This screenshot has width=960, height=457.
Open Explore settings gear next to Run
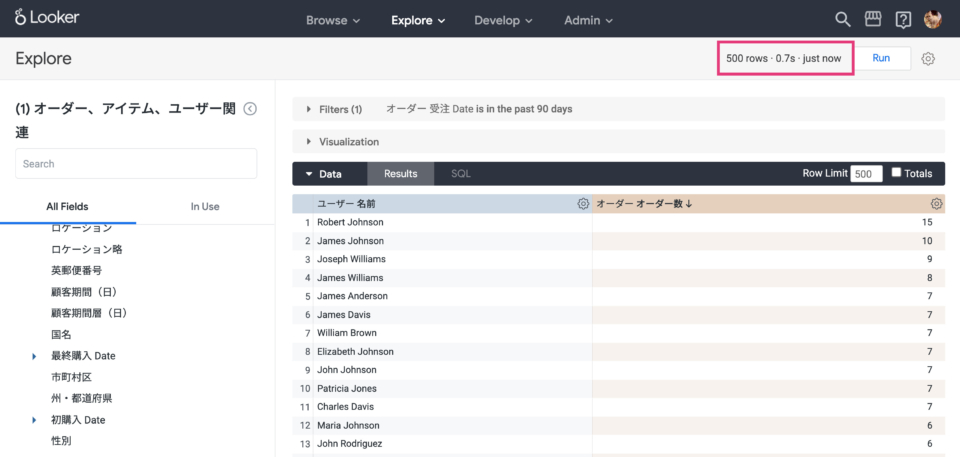click(x=928, y=59)
